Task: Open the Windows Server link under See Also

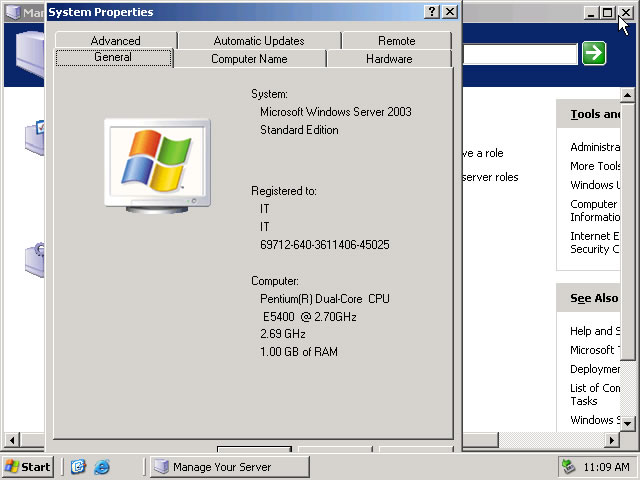Action: (x=595, y=420)
